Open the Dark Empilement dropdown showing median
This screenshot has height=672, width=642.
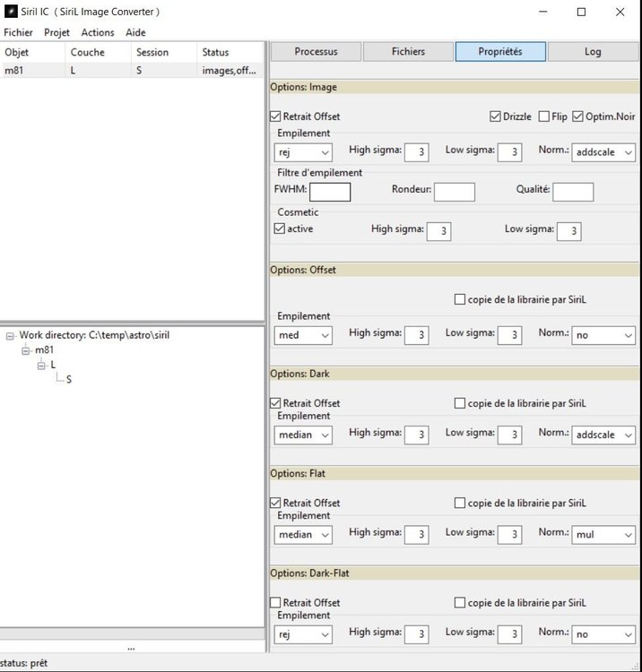click(x=303, y=435)
